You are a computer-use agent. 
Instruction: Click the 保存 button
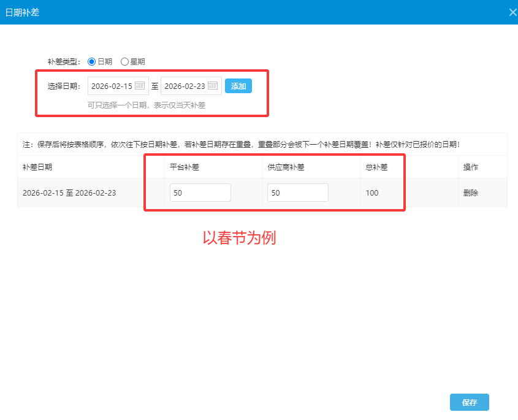[469, 402]
